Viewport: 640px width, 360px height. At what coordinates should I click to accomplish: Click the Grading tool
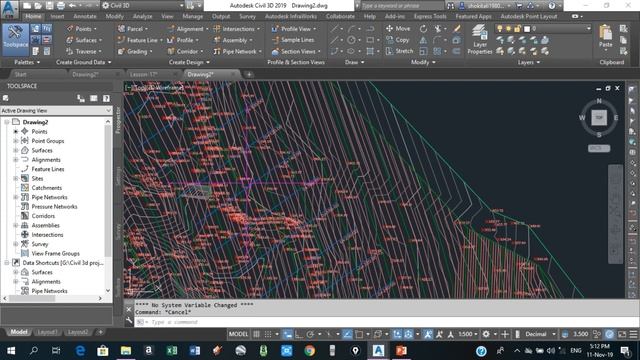(x=135, y=51)
